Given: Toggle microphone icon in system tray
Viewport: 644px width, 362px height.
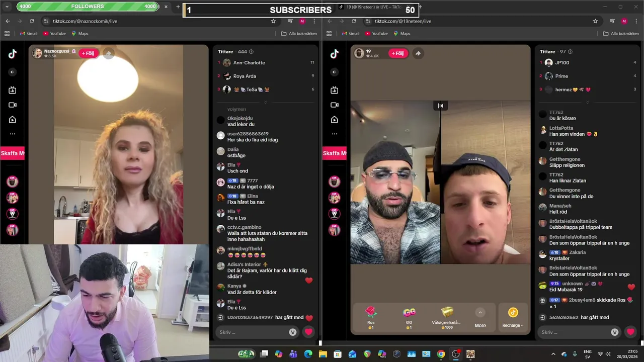Looking at the screenshot, I should click(575, 354).
